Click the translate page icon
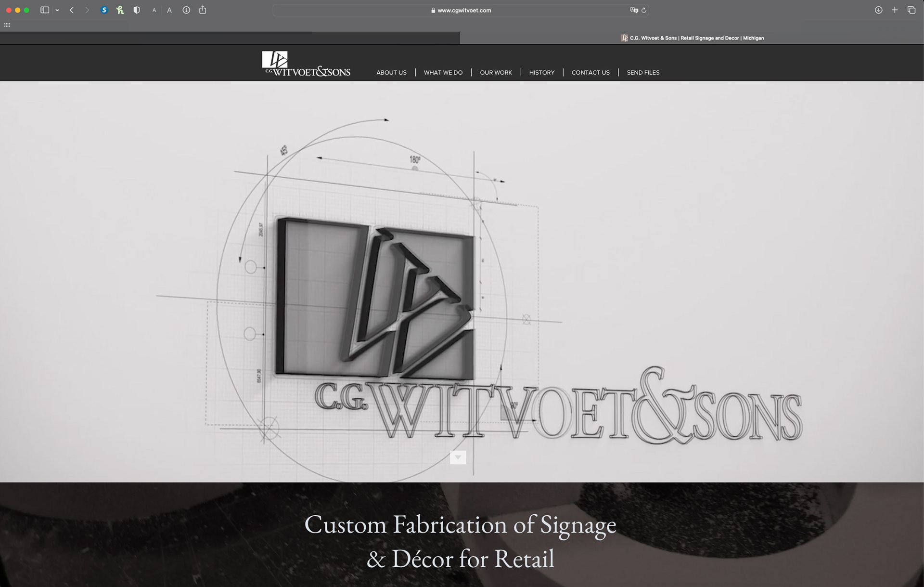924x587 pixels. 634,10
